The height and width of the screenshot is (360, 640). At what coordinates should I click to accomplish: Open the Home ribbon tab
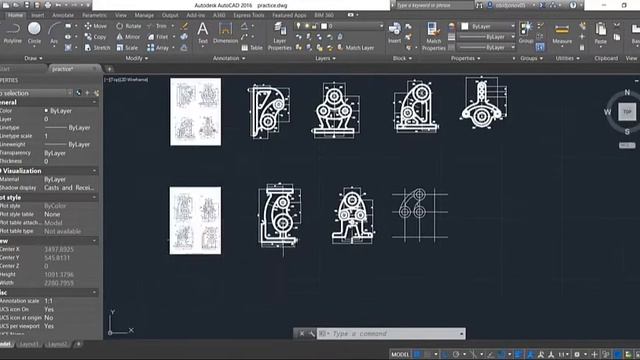pyautogui.click(x=16, y=15)
